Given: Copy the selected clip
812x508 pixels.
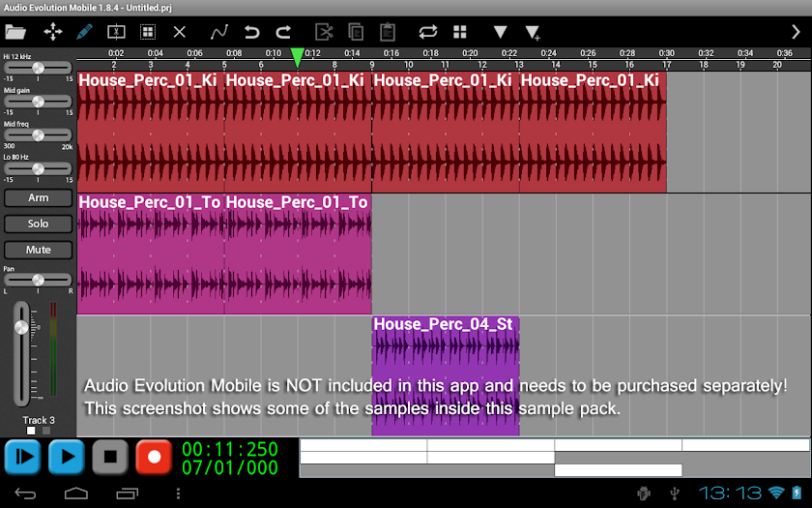Looking at the screenshot, I should tap(356, 32).
